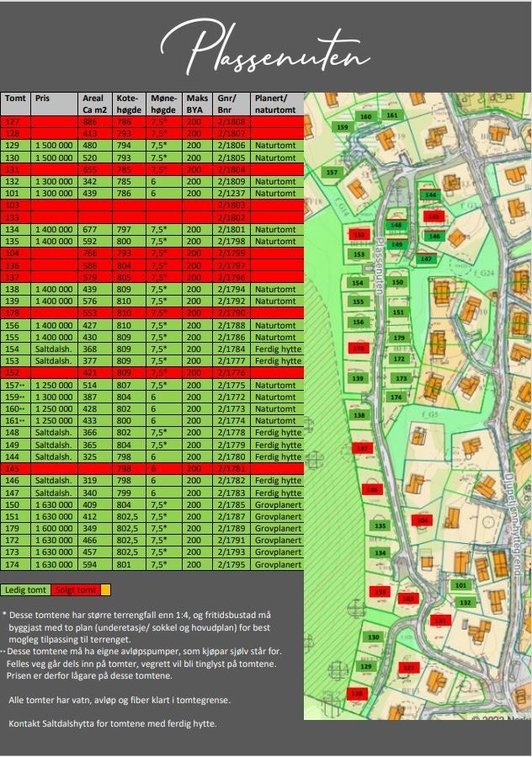This screenshot has height=757, width=532.
Task: Select the 'Tomt' column header
Action: [x=15, y=104]
